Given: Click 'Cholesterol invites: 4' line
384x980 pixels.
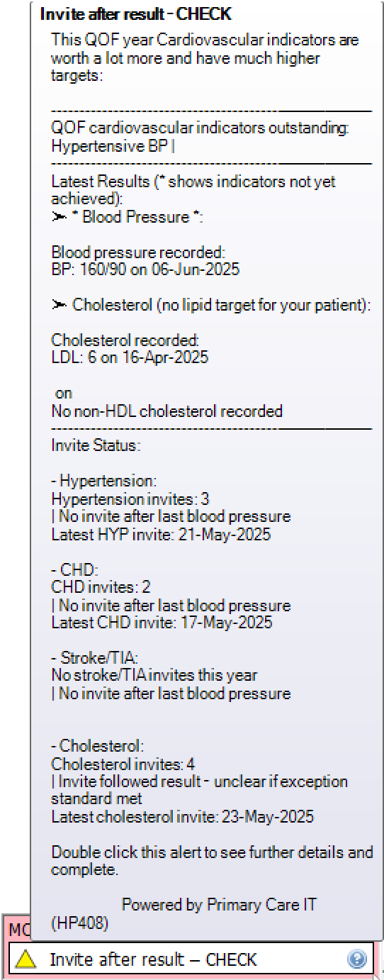Looking at the screenshot, I should click(x=123, y=764).
